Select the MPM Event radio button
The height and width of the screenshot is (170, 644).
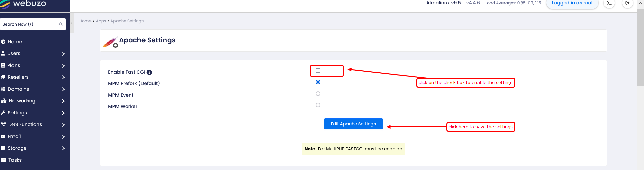[x=318, y=94]
